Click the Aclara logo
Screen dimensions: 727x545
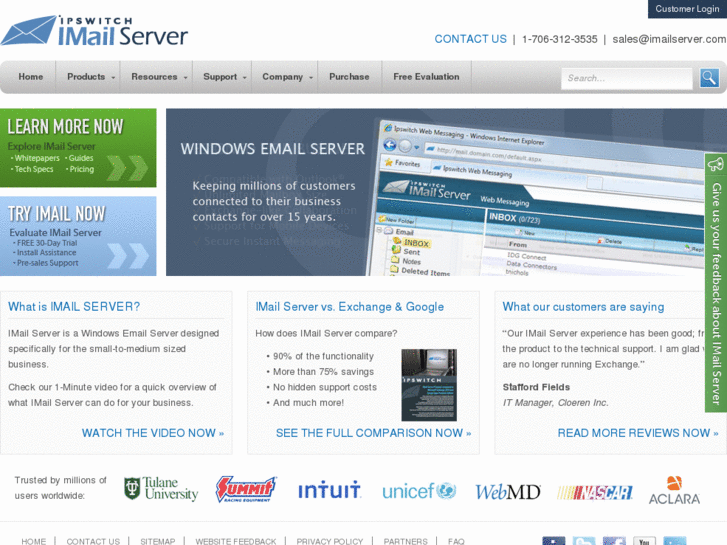(x=674, y=490)
